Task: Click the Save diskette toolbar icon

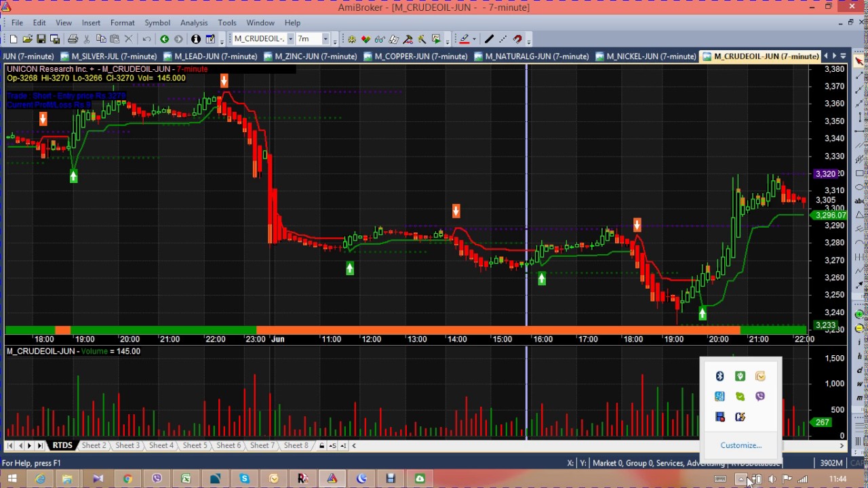Action: pos(41,39)
